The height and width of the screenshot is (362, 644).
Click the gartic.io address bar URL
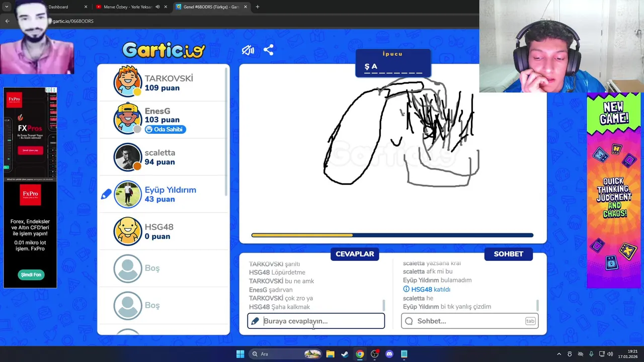[x=73, y=21]
